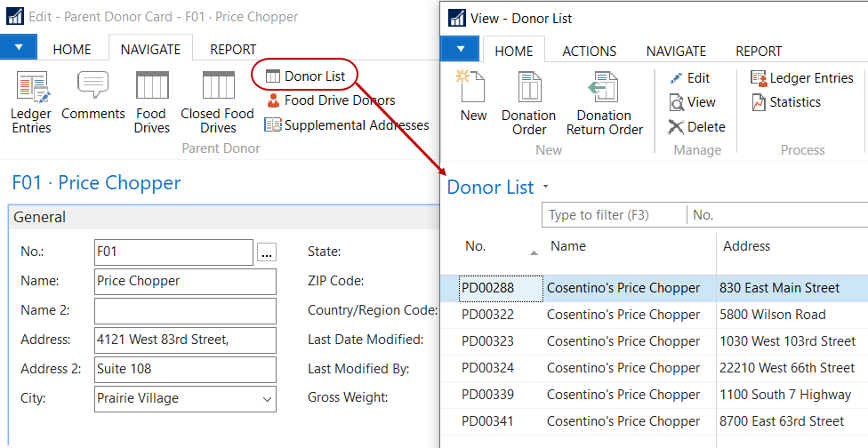This screenshot has width=868, height=448.
Task: Open the blue application menu in Donor List
Action: click(x=460, y=50)
